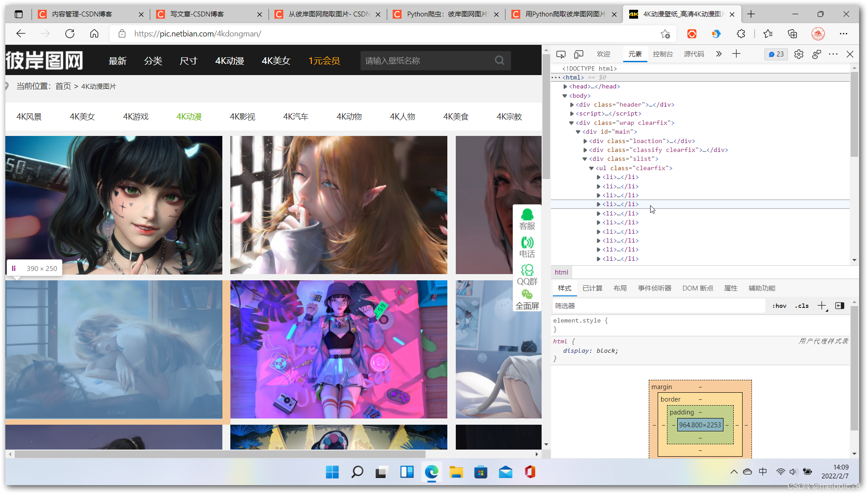
Task: Switch to the 控制台 console tab
Action: click(663, 54)
